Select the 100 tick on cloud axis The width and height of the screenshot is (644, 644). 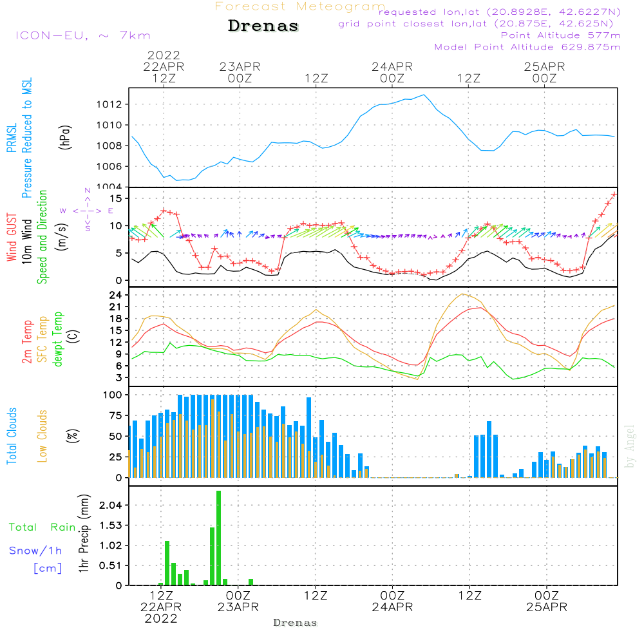[113, 395]
